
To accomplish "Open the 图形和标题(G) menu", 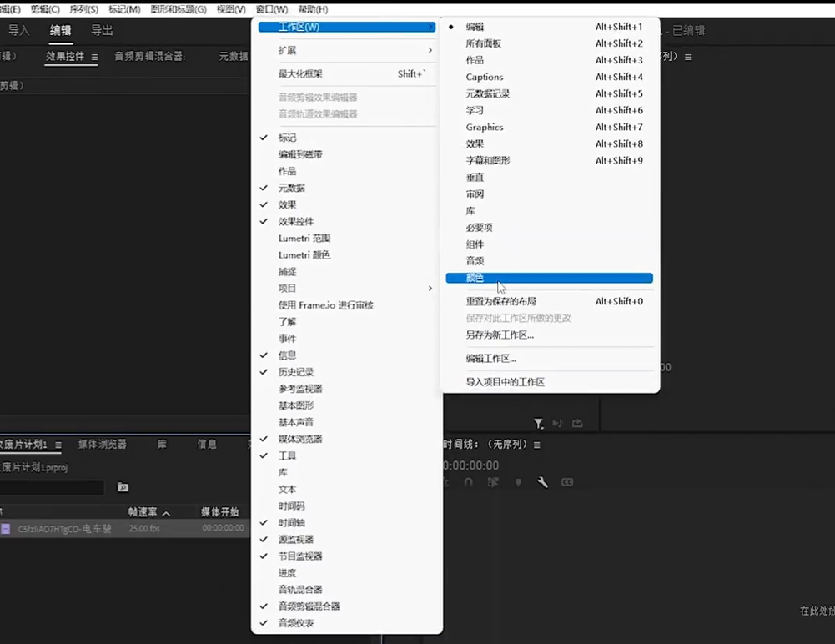I will (178, 9).
